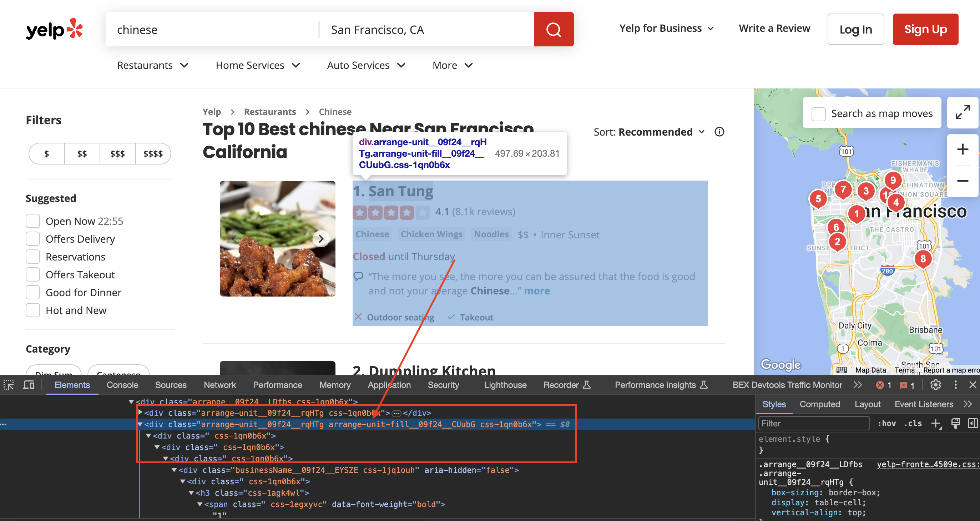Screen dimensions: 980x521
Task: Click the San Francisco location field
Action: (427, 29)
